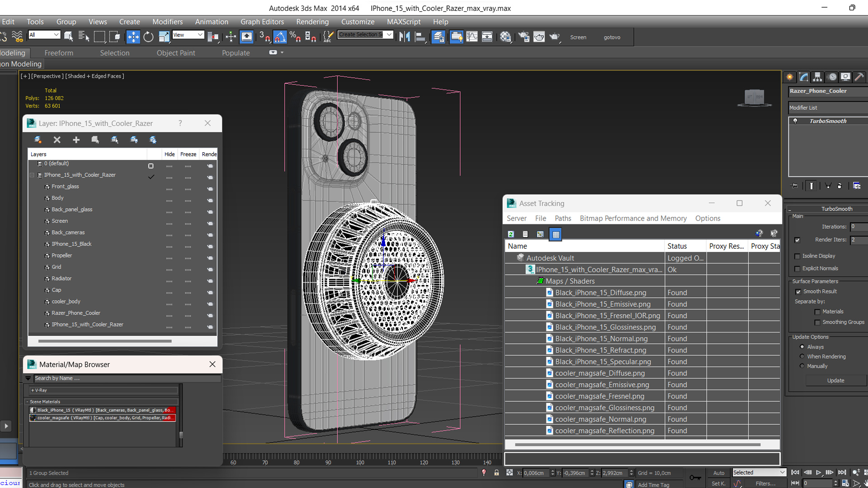Activate the Select and Rotate tool
The height and width of the screenshot is (488, 868).
pos(148,37)
